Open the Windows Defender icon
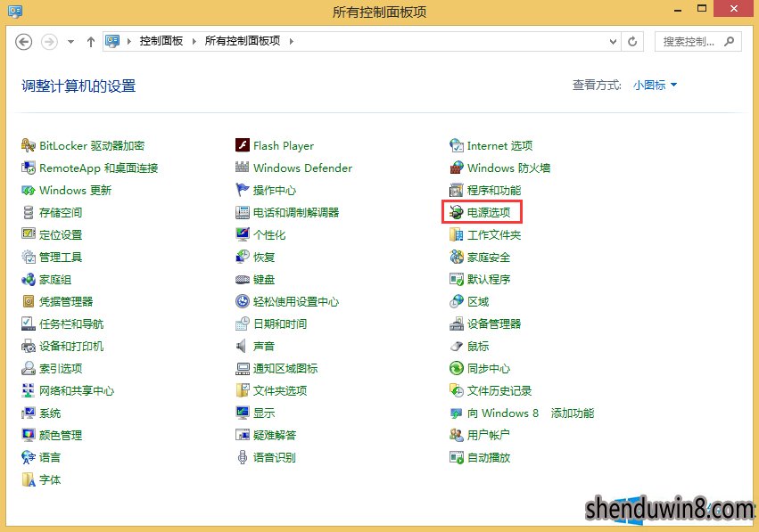759x532 pixels. pos(242,168)
